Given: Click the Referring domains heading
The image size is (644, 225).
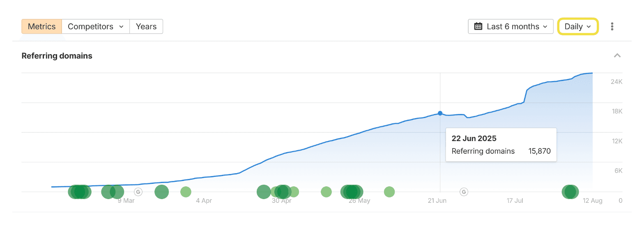Looking at the screenshot, I should (x=57, y=56).
